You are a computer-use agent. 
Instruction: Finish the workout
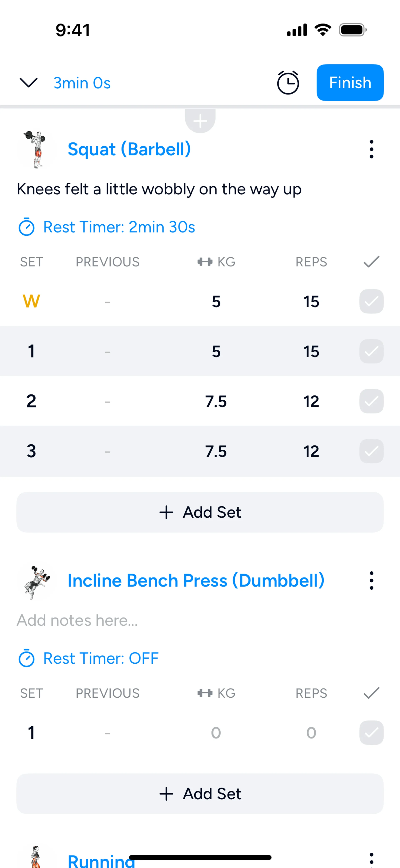pyautogui.click(x=350, y=83)
